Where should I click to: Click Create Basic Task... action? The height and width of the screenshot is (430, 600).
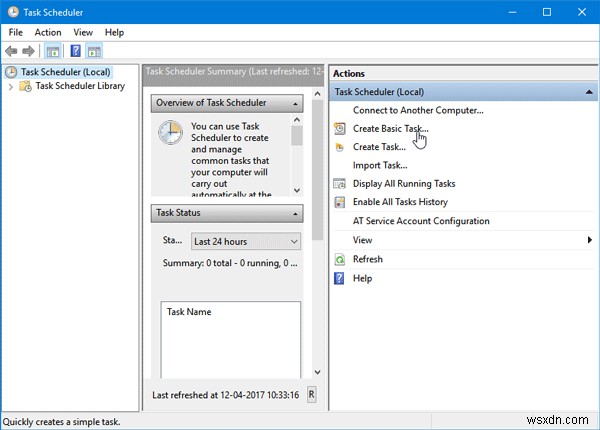[391, 129]
